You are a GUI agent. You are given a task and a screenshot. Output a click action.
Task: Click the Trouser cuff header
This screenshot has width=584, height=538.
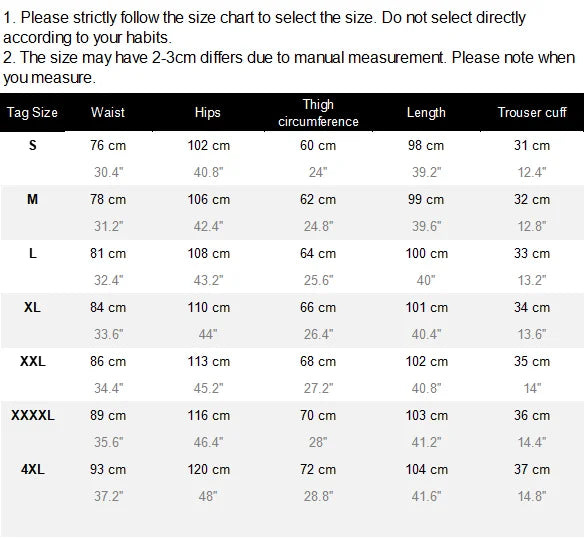(x=532, y=113)
